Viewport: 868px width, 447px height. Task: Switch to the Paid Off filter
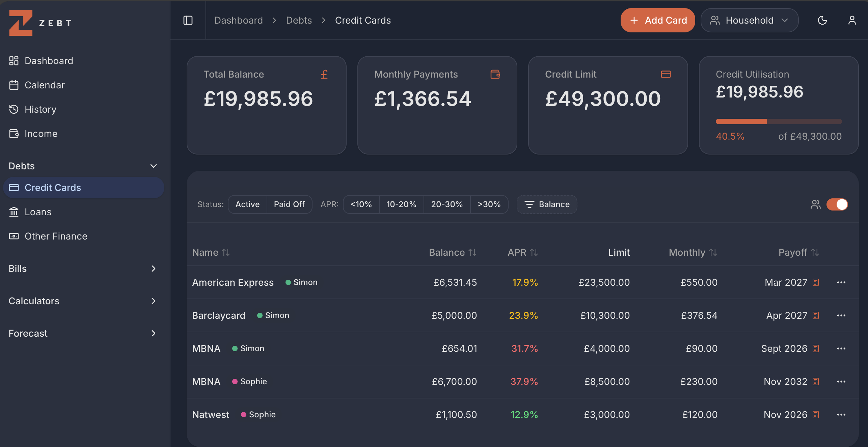(x=289, y=204)
